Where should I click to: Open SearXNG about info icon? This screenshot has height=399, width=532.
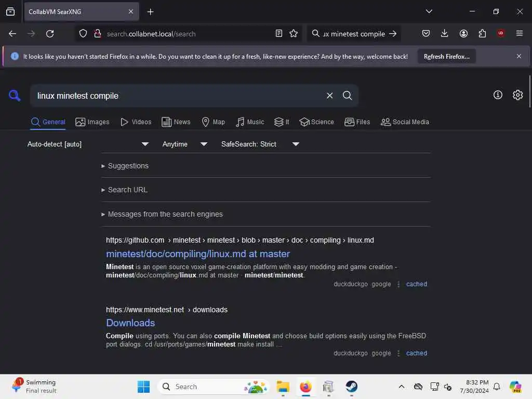pos(498,95)
